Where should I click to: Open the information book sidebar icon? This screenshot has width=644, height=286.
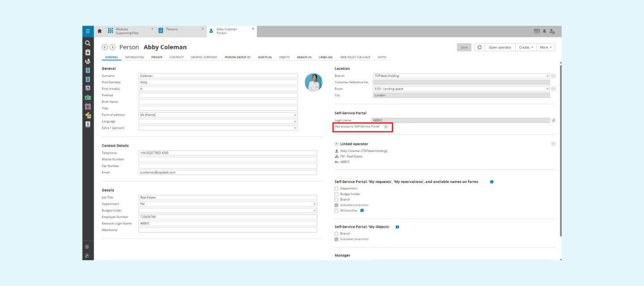click(88, 124)
